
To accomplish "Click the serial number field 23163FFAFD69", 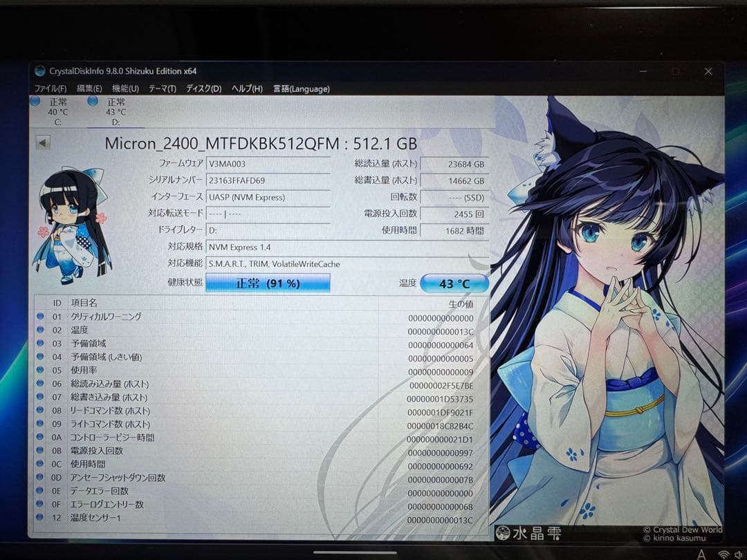I will tap(268, 180).
